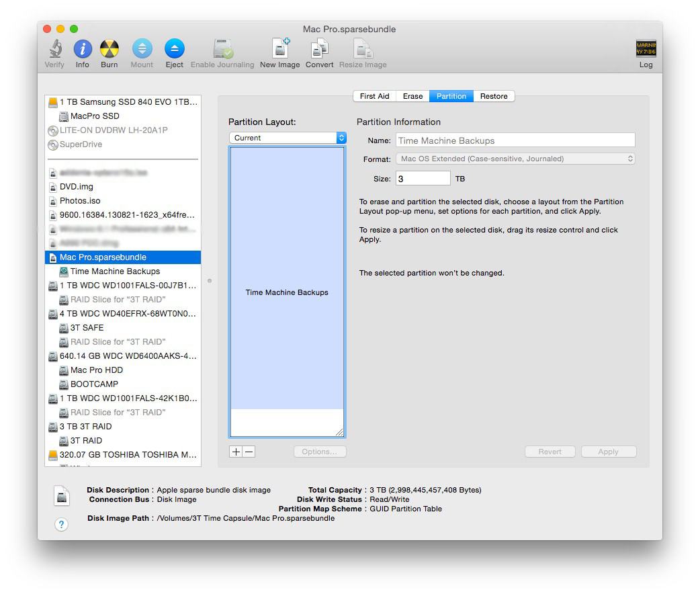This screenshot has width=700, height=594.
Task: Select the BOOTCAMP volume
Action: 123,384
